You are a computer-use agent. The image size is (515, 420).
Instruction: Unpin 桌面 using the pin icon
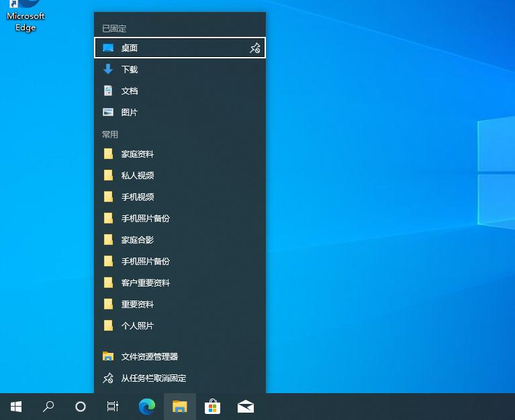click(x=254, y=48)
